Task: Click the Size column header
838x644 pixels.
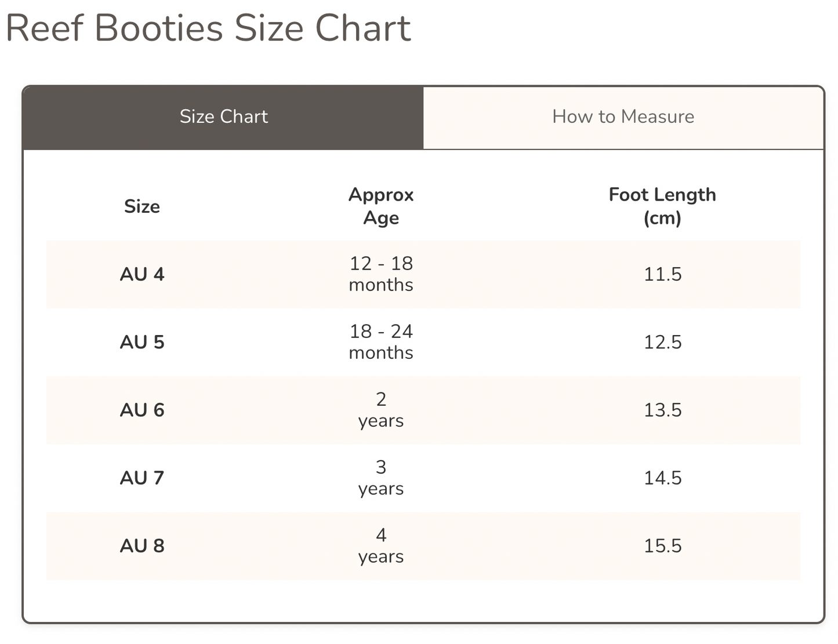Action: point(142,206)
